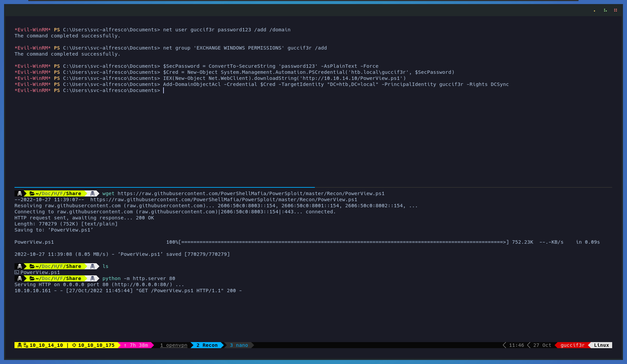
Task: Click the left skull icon on the python prompt
Action: (x=20, y=278)
